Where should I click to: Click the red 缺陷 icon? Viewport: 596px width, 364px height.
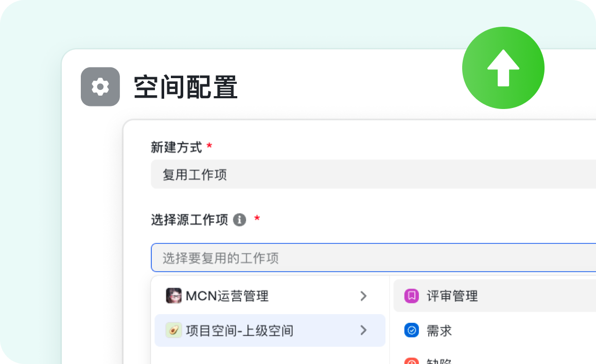coord(412,361)
